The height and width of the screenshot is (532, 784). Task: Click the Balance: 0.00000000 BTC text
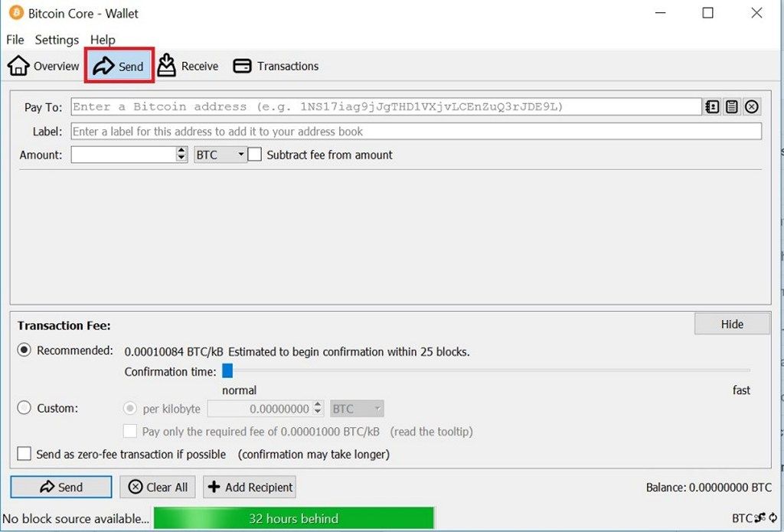709,487
